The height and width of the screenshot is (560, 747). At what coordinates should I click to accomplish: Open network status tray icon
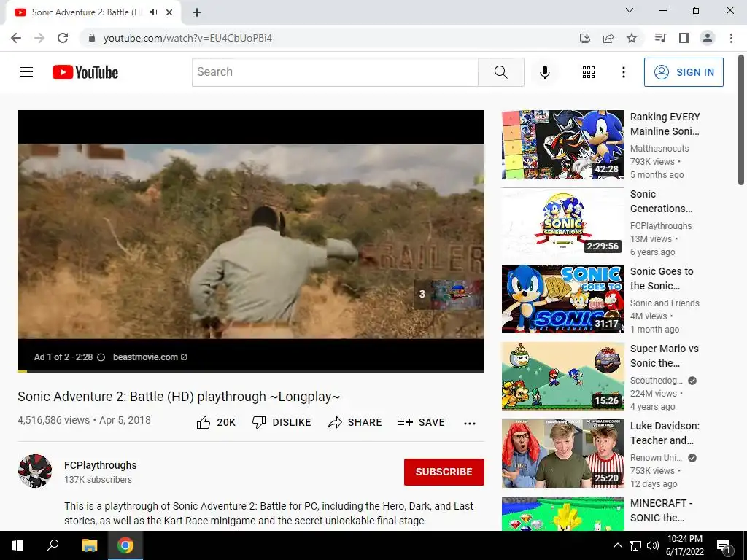[x=635, y=545]
